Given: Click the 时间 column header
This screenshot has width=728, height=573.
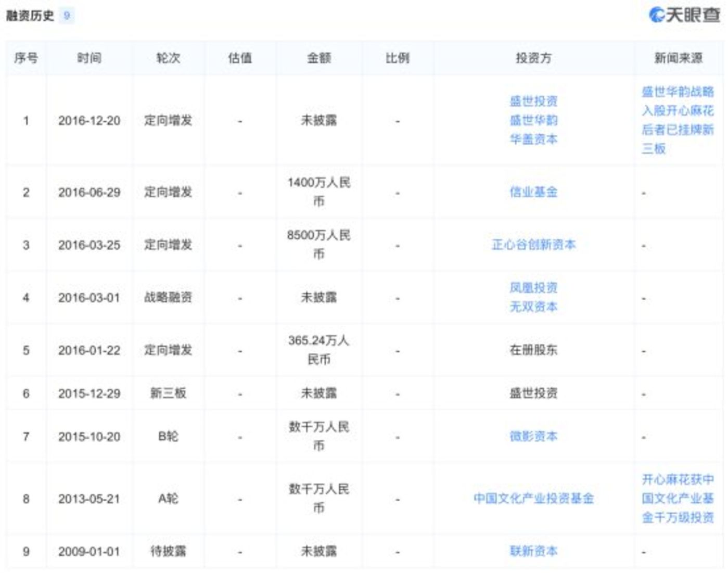Looking at the screenshot, I should [89, 58].
